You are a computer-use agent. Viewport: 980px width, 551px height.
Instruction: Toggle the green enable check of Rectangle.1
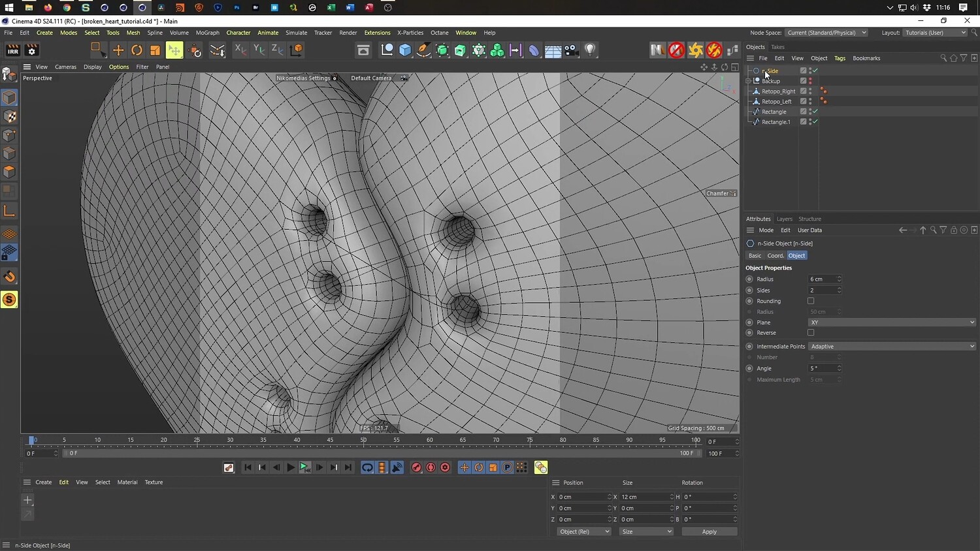coord(815,122)
